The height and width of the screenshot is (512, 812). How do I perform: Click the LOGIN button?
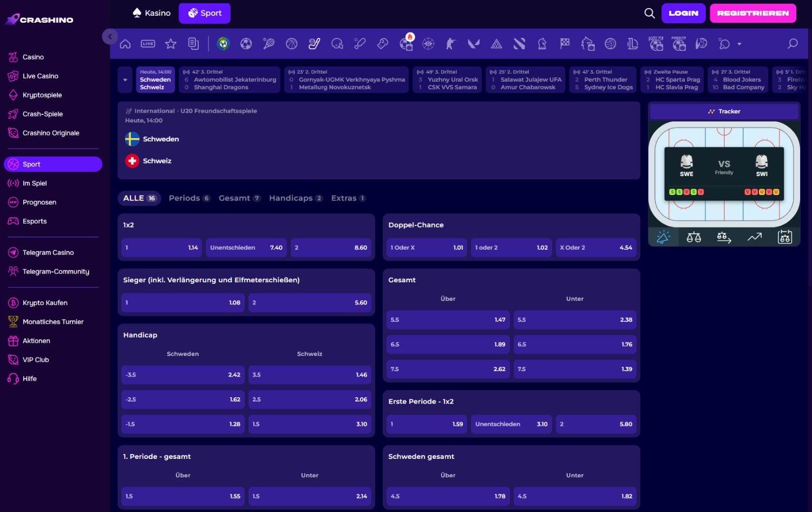tap(683, 13)
